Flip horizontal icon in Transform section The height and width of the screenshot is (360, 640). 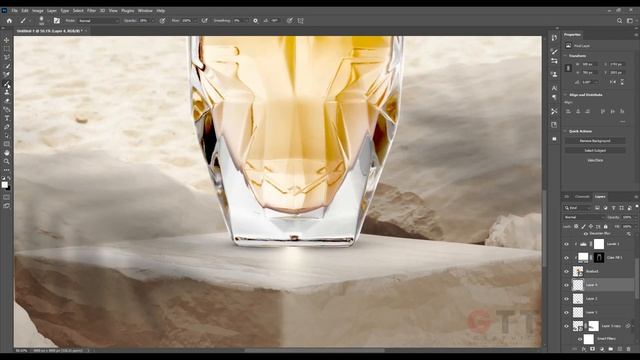613,82
